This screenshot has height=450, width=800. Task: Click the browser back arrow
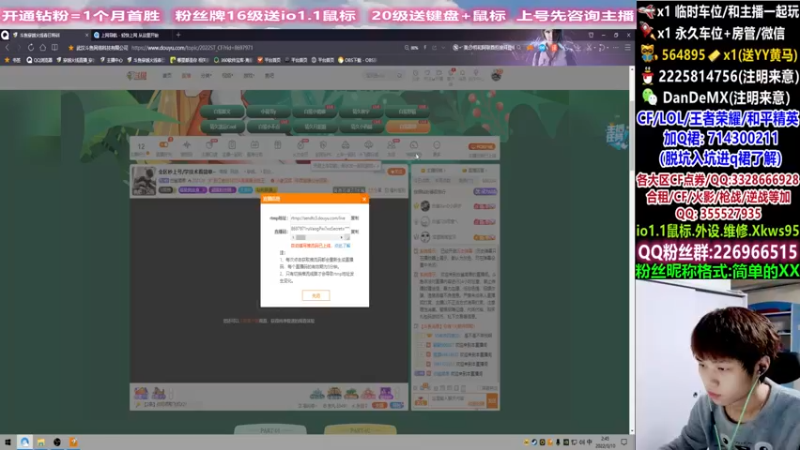pos(7,47)
